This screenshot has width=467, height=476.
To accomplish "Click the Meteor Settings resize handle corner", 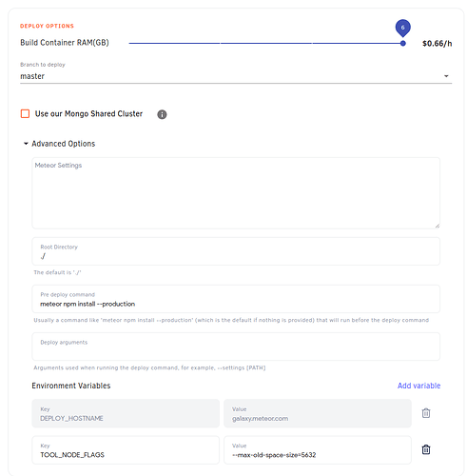I will click(x=437, y=226).
